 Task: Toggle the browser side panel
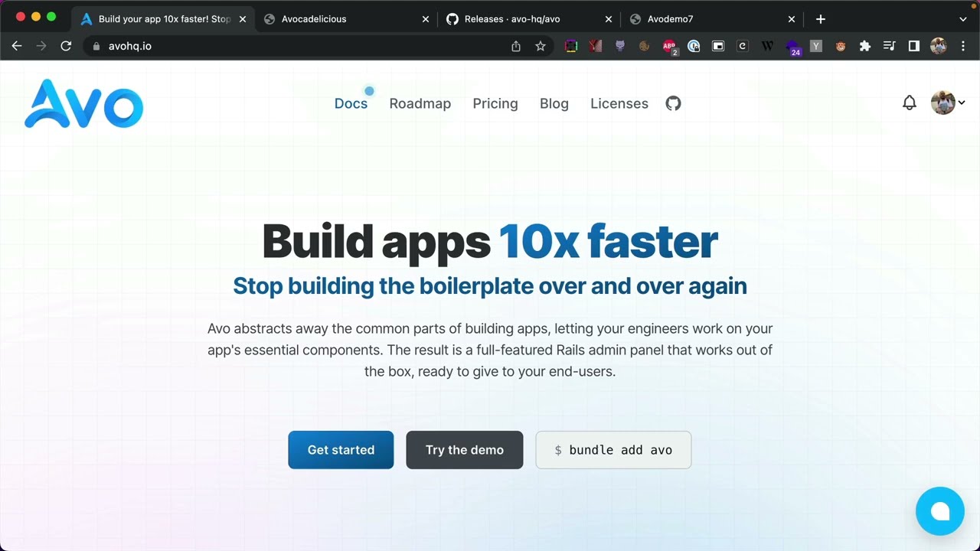pos(913,46)
